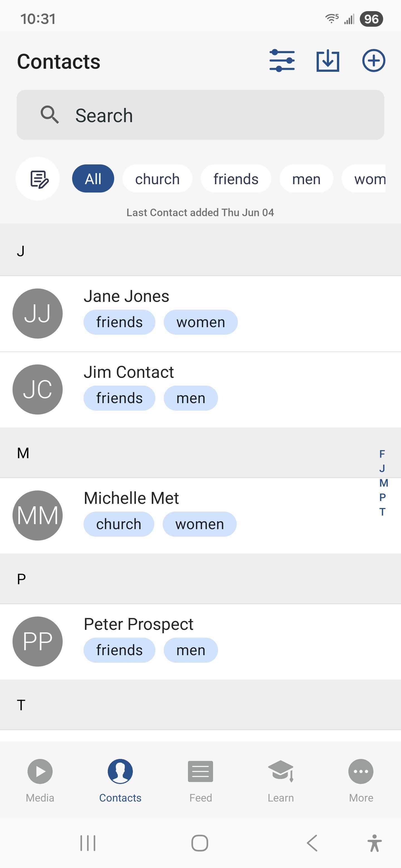Tap the import contacts icon
The image size is (401, 868).
pyautogui.click(x=327, y=61)
